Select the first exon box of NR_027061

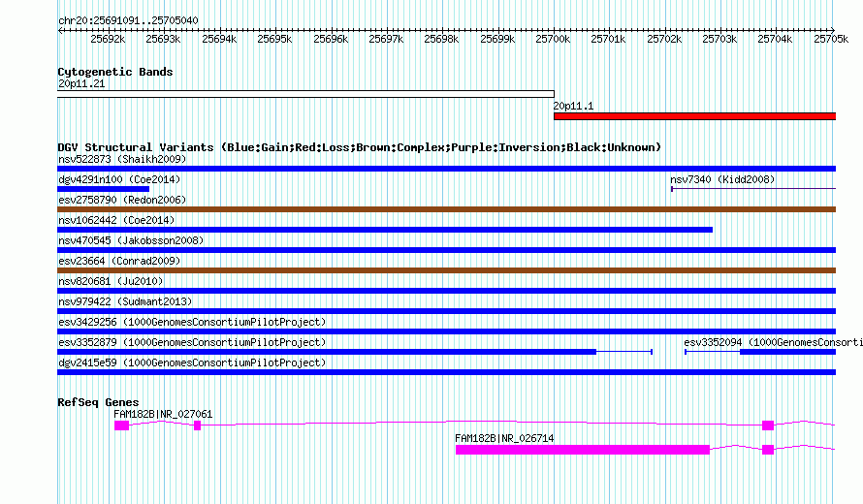click(121, 425)
